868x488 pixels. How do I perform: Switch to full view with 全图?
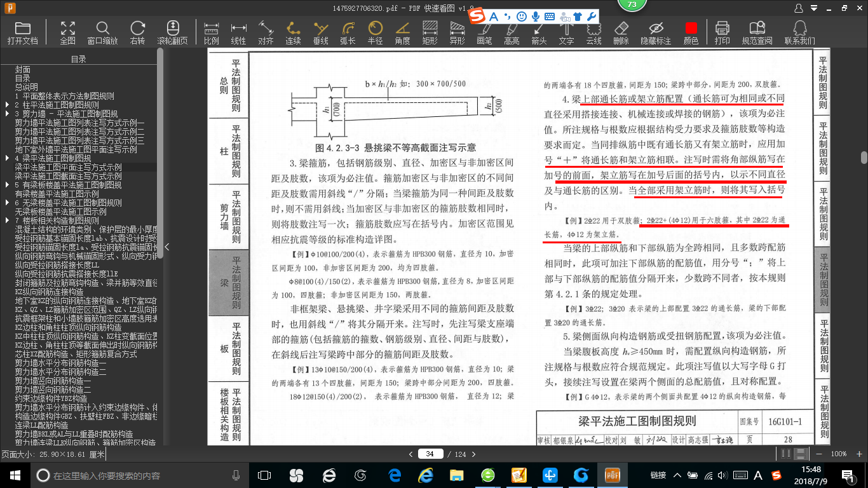tap(68, 32)
